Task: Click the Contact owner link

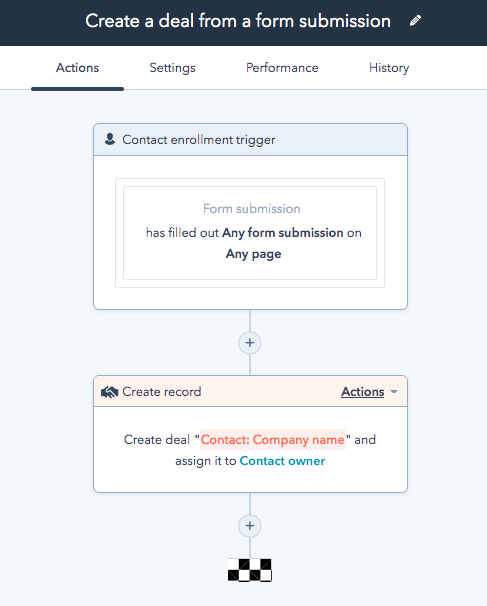Action: pos(282,461)
